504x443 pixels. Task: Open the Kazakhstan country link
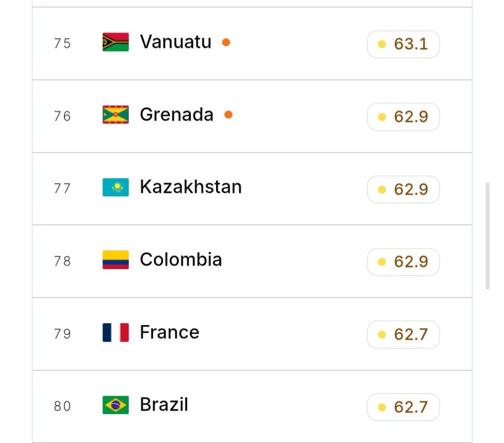(190, 187)
